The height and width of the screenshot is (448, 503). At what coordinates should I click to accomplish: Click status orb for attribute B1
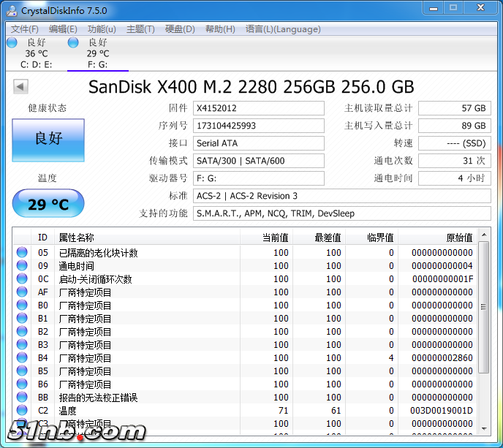click(x=22, y=318)
